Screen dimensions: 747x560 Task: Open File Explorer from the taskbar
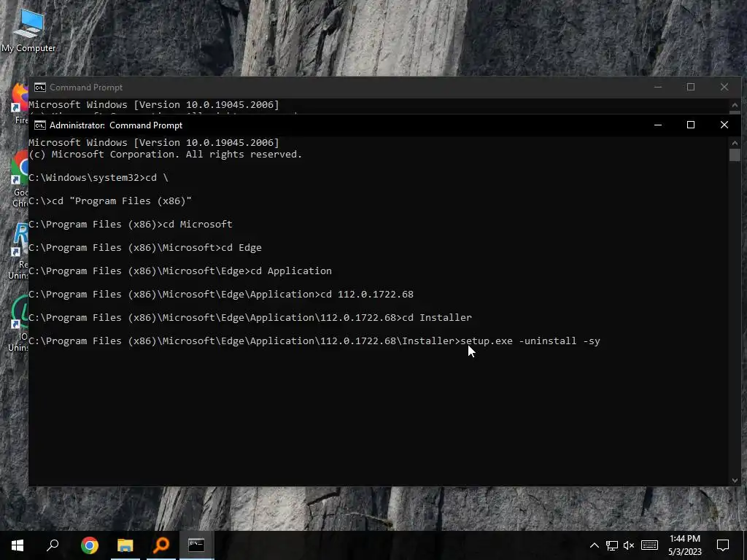pyautogui.click(x=125, y=545)
